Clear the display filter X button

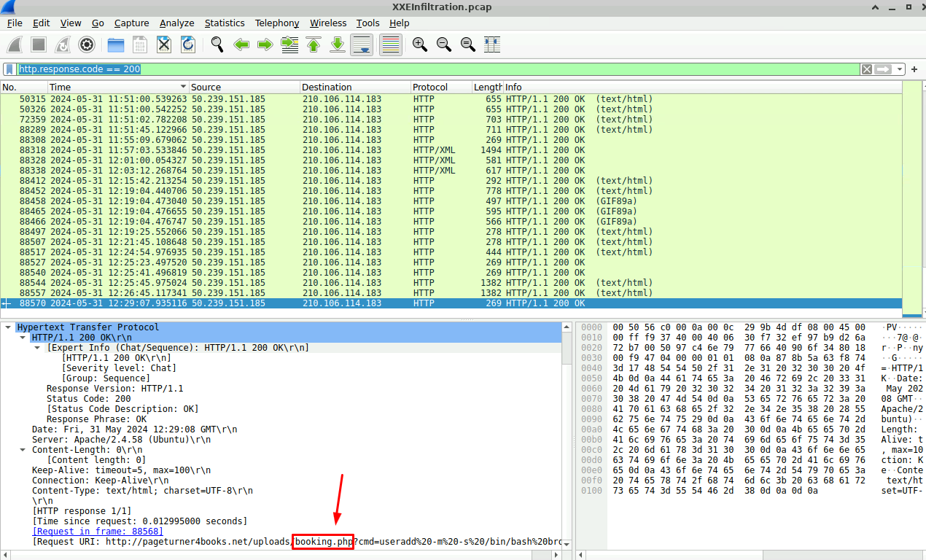coord(866,69)
